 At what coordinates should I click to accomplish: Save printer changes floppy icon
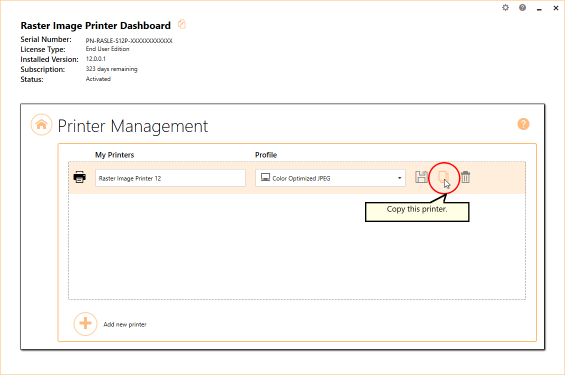click(421, 177)
